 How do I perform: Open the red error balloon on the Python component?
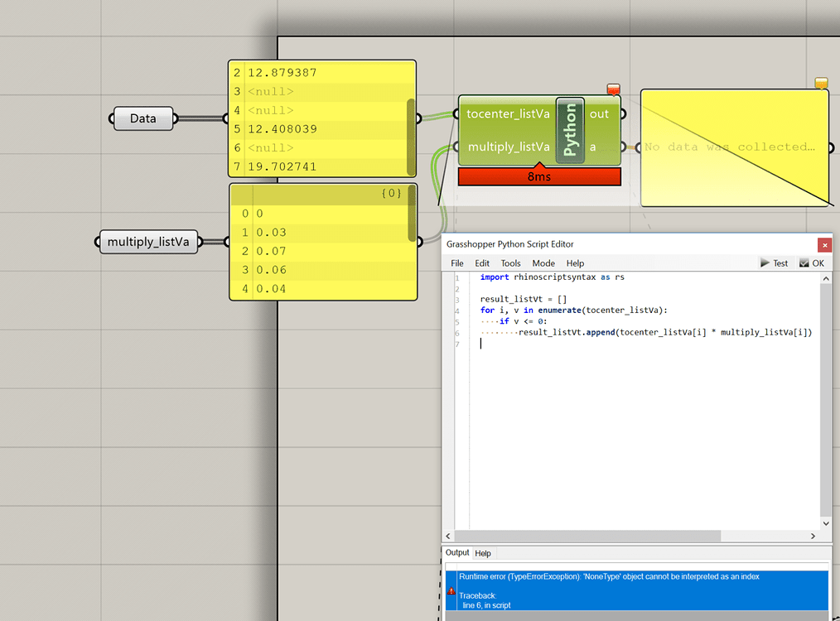(613, 89)
